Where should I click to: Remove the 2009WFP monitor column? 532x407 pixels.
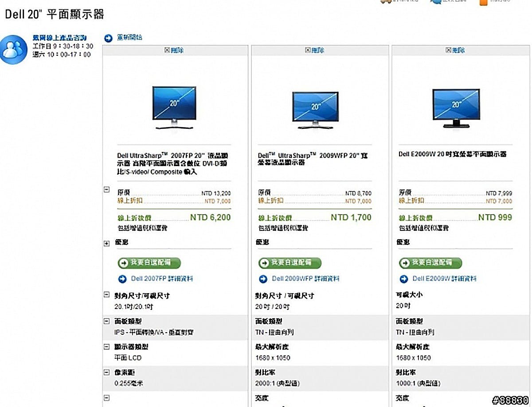[315, 50]
